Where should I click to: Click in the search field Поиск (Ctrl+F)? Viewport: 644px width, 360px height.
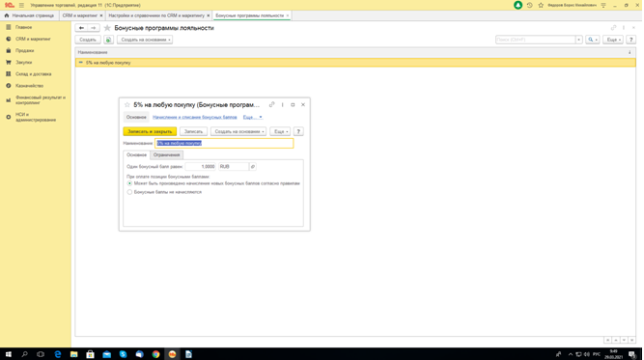click(x=535, y=40)
